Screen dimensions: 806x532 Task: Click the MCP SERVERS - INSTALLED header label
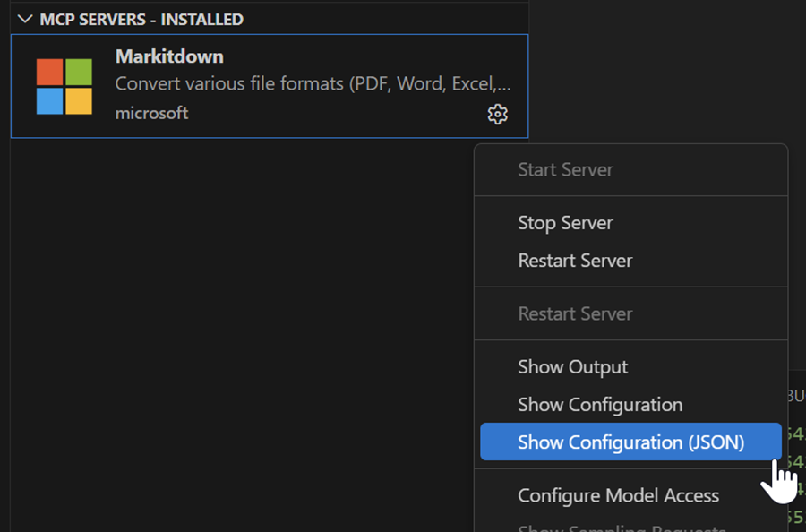click(141, 19)
